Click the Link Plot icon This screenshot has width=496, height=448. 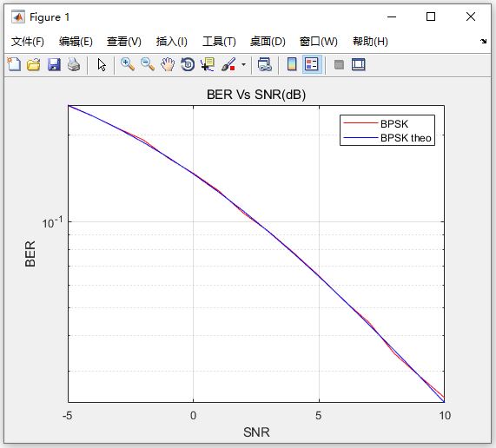pyautogui.click(x=264, y=64)
